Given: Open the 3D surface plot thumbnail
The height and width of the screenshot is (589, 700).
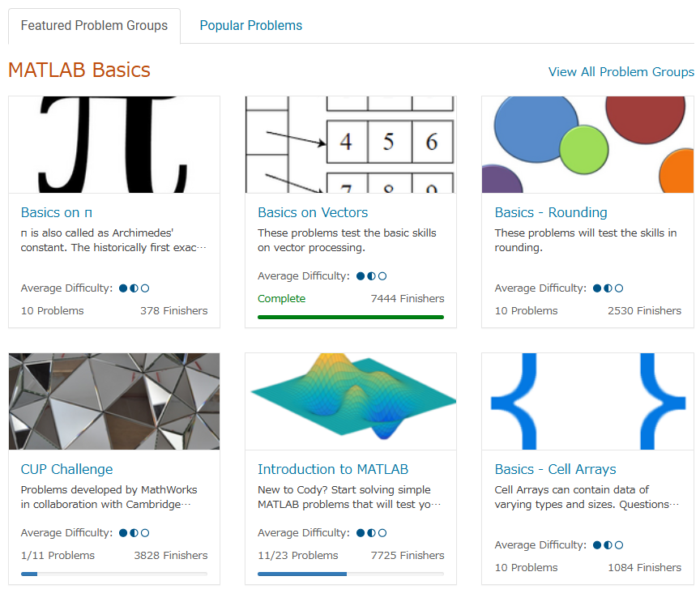Looking at the screenshot, I should click(x=351, y=401).
